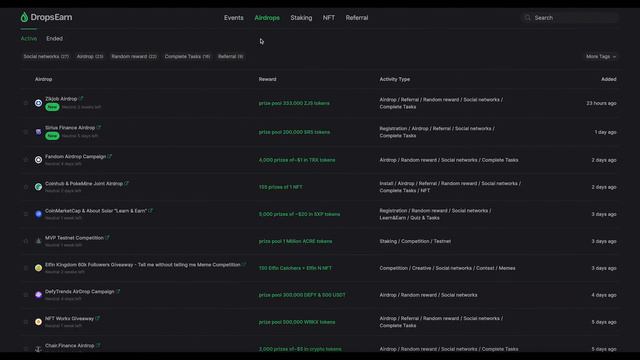640x360 pixels.
Task: Toggle favorite marker on DefyTrends AirDrop row
Action: pos(26,295)
